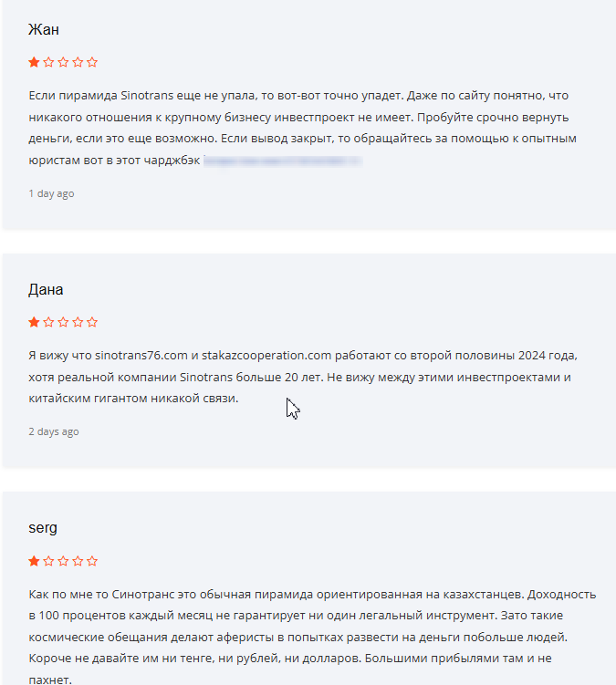Click the sinotrans76.com text in Дана's review
This screenshot has width=616, height=685.
[141, 355]
